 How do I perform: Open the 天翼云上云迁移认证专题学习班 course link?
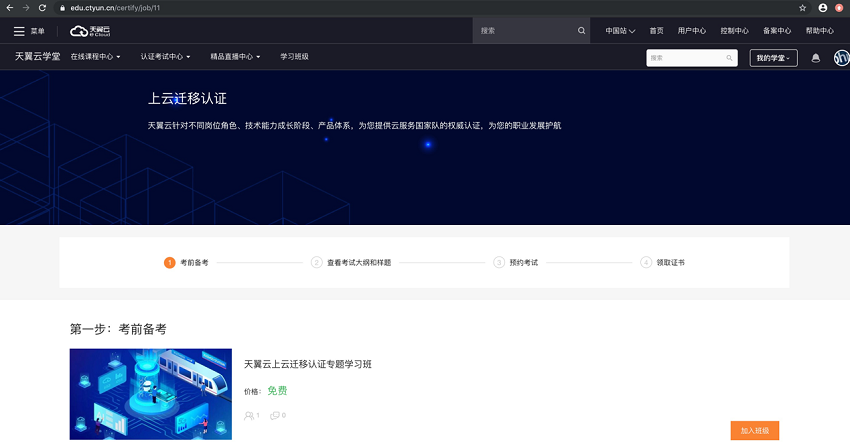[x=307, y=364]
